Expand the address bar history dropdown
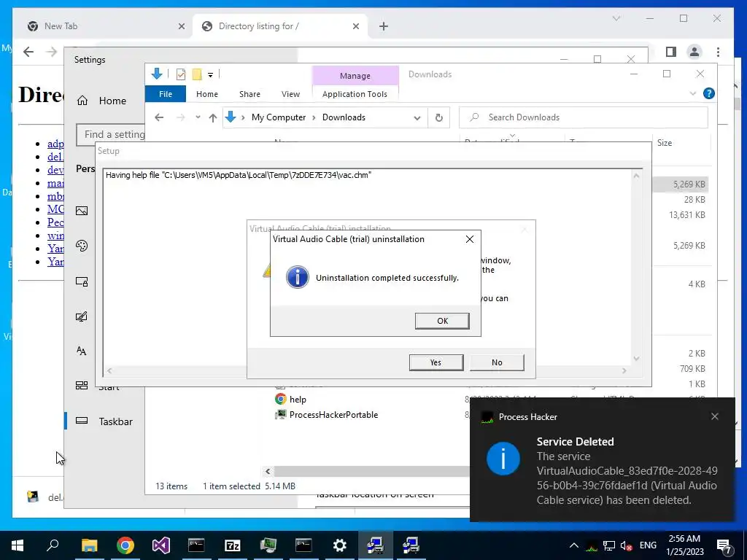Viewport: 747px width, 560px height. [417, 117]
